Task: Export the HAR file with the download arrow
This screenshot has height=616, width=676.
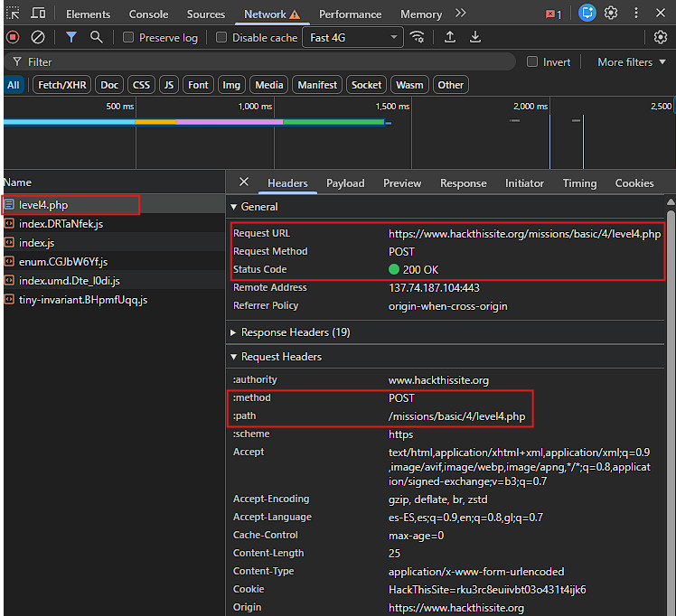Action: click(475, 37)
